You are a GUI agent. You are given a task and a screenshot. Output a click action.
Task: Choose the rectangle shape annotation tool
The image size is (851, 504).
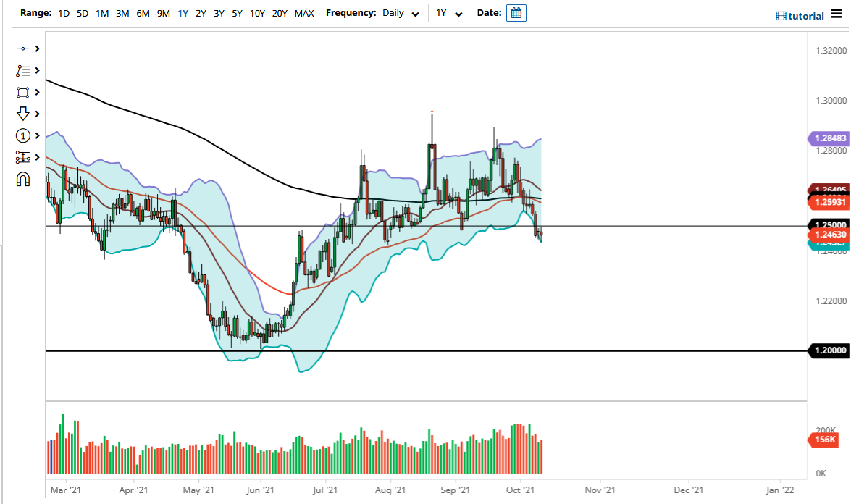coord(22,92)
